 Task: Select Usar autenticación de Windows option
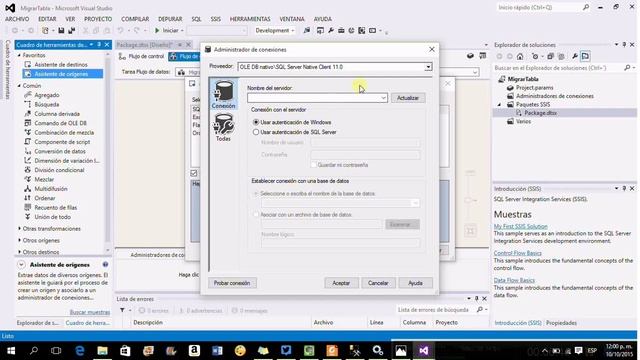pos(256,122)
